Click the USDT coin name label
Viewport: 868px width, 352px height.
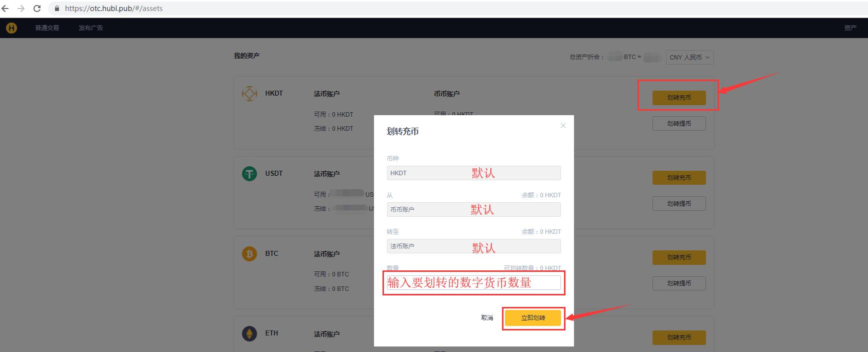(274, 173)
